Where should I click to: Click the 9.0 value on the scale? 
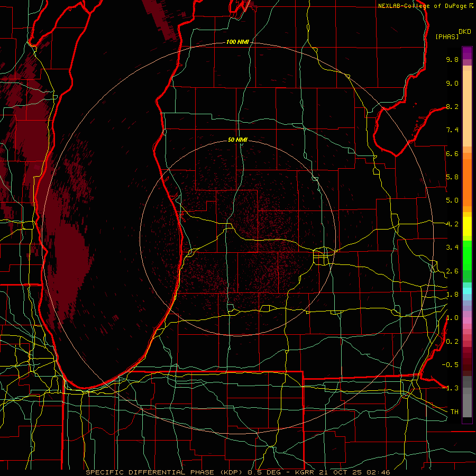452,83
